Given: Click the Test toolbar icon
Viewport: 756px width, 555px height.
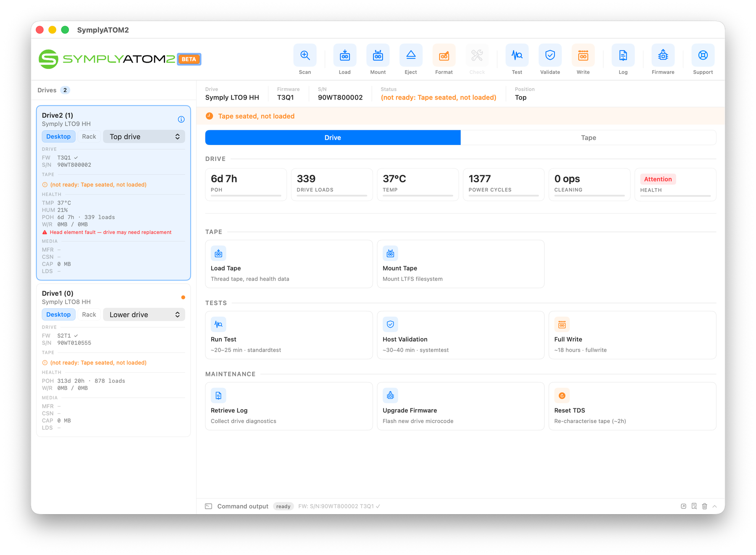Looking at the screenshot, I should pyautogui.click(x=517, y=55).
